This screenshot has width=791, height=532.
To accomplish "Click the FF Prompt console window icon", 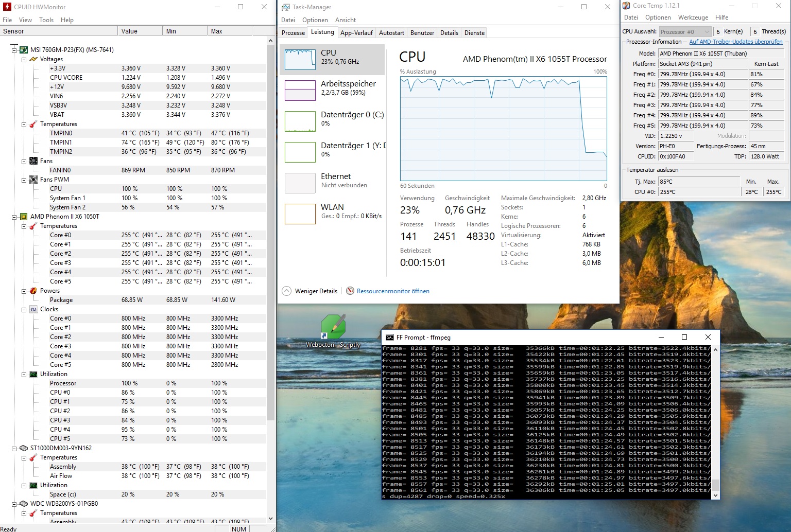I will pyautogui.click(x=390, y=338).
